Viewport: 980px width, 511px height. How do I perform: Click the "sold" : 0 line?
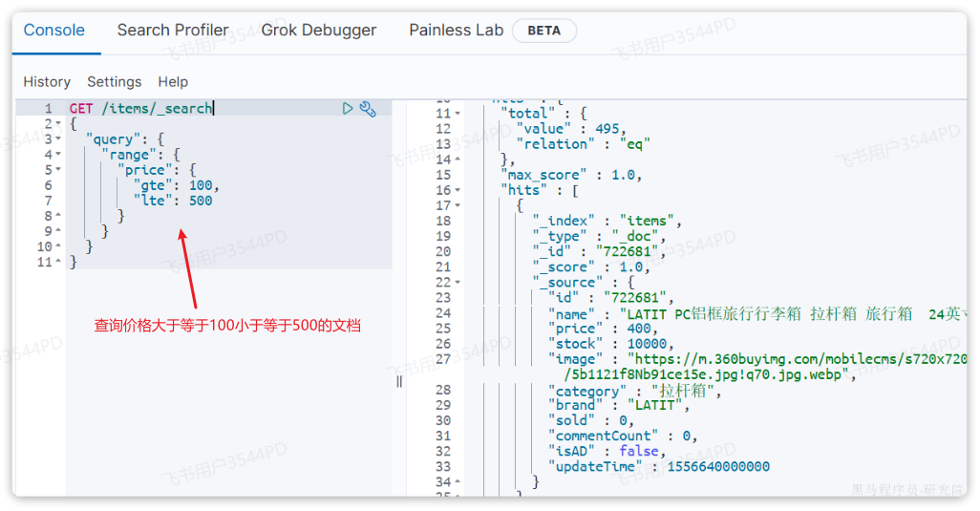pos(591,420)
